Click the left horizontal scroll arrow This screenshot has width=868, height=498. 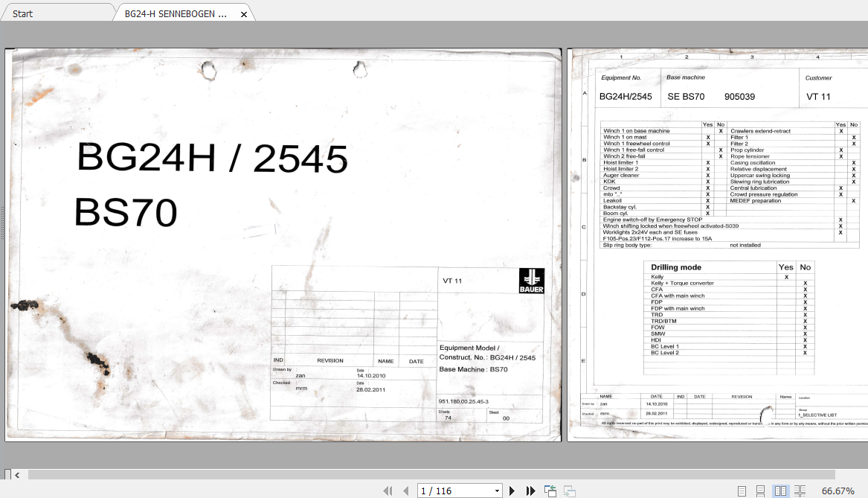tap(16, 473)
